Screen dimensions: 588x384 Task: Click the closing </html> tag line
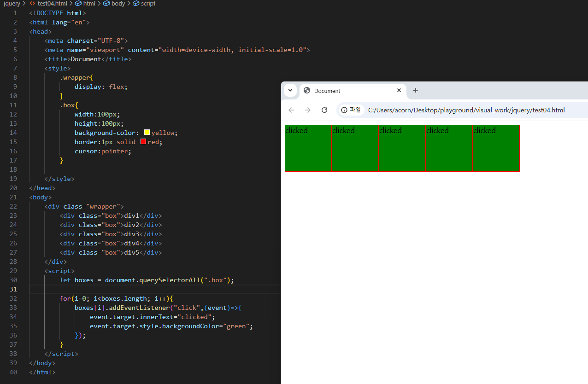(x=42, y=372)
